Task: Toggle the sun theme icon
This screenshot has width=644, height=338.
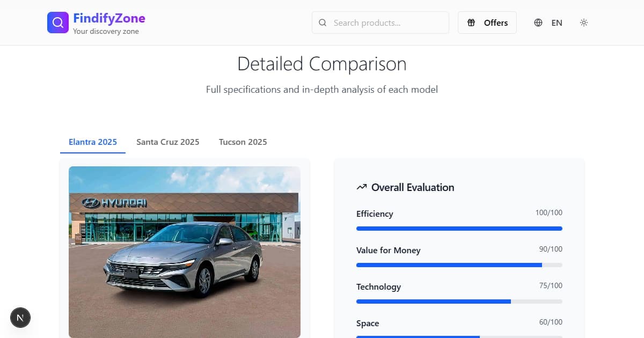Action: point(584,23)
